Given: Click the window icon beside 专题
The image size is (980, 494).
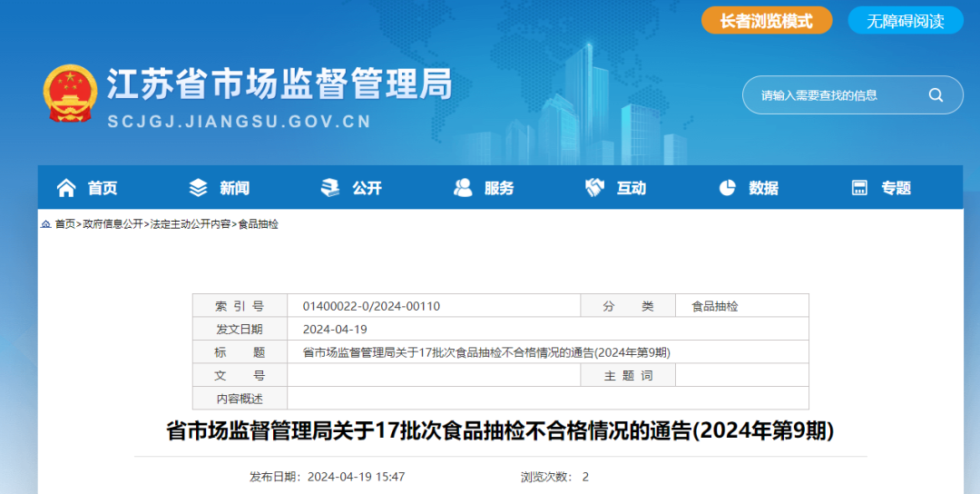Looking at the screenshot, I should (x=859, y=188).
